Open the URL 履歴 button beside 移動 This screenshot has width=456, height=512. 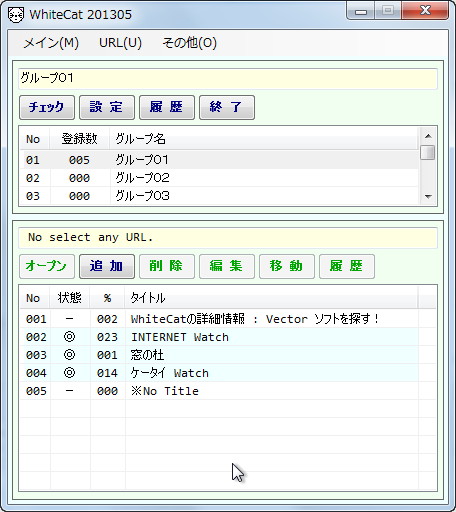point(347,266)
